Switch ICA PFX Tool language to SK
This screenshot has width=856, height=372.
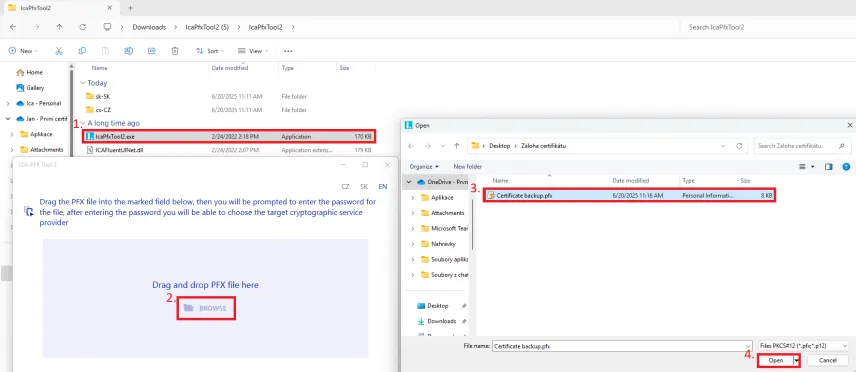point(364,186)
